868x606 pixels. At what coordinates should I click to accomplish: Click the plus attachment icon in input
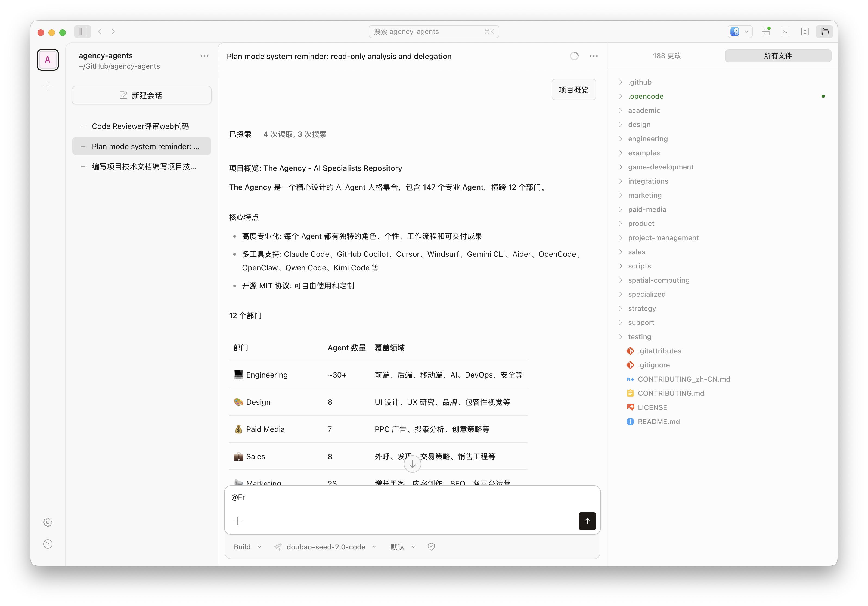tap(237, 521)
